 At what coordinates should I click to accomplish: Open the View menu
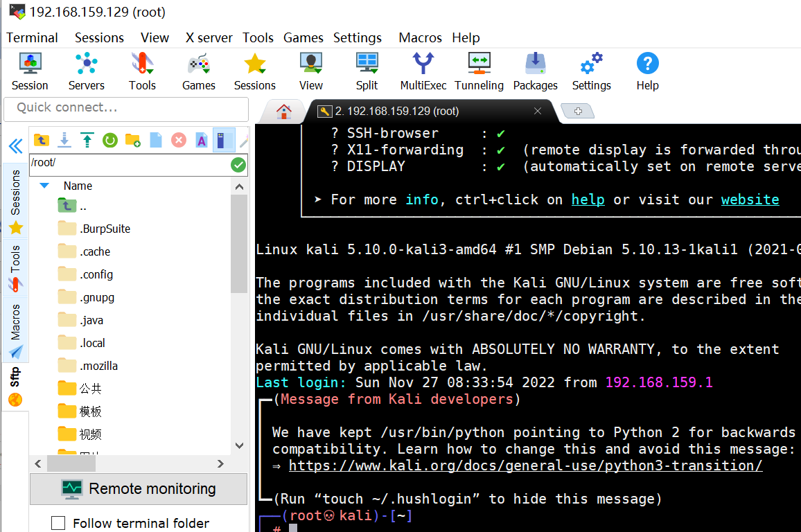click(155, 38)
